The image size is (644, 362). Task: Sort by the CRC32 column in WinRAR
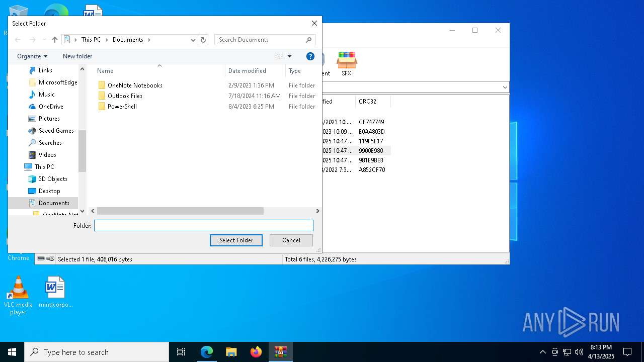tap(373, 102)
